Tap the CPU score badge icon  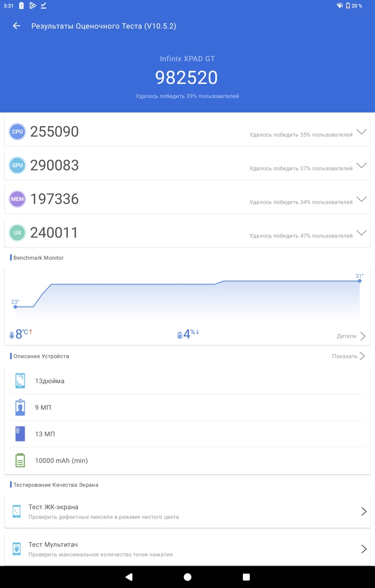17,132
